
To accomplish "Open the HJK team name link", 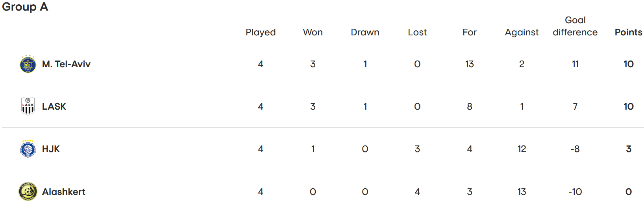I will coord(51,149).
